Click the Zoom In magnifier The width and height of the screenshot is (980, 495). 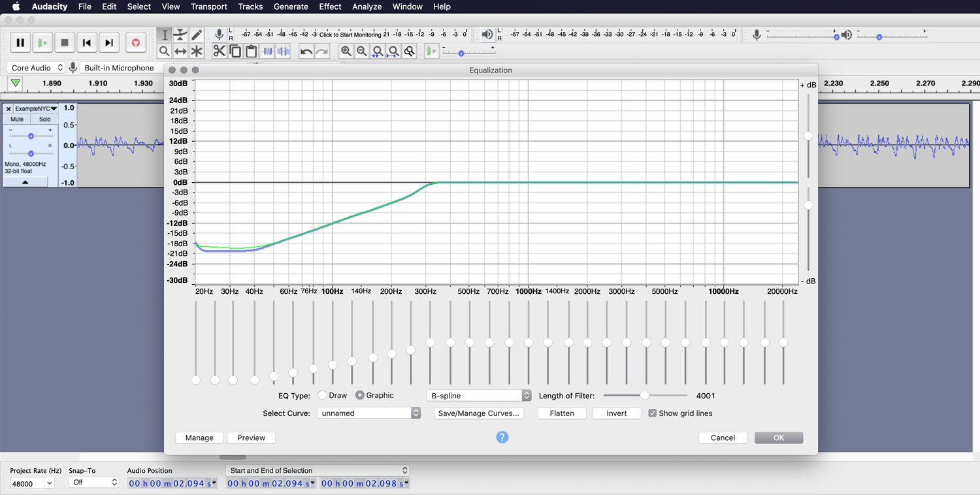[x=346, y=51]
